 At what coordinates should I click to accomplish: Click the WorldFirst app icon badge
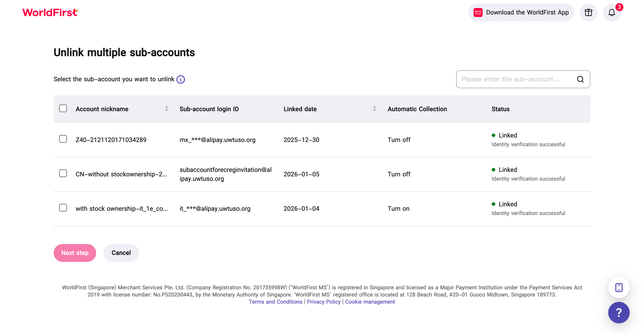click(478, 13)
